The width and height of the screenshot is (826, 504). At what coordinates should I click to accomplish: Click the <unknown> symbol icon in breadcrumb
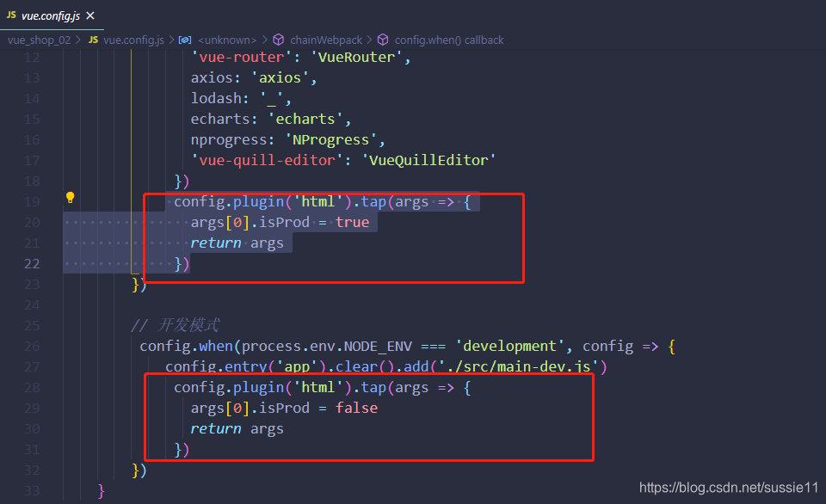(x=185, y=40)
